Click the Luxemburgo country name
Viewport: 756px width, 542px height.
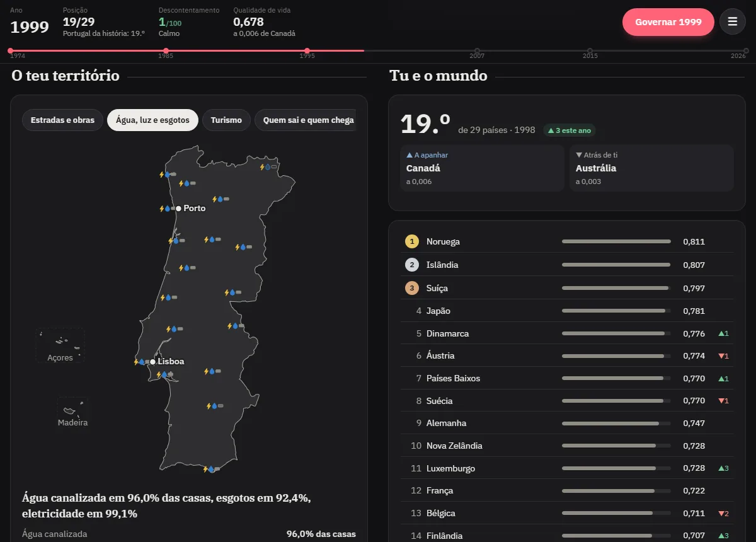pos(450,468)
